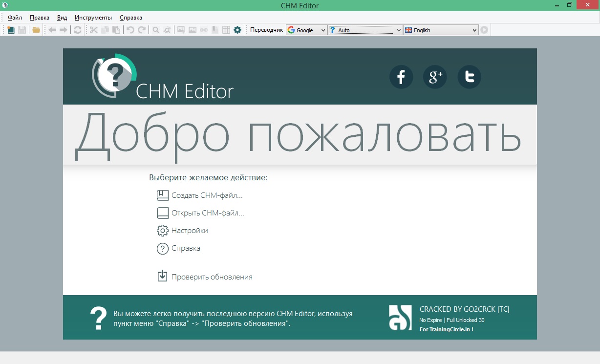Image resolution: width=600 pixels, height=364 pixels.
Task: Click the insert table grid icon
Action: pos(226,30)
